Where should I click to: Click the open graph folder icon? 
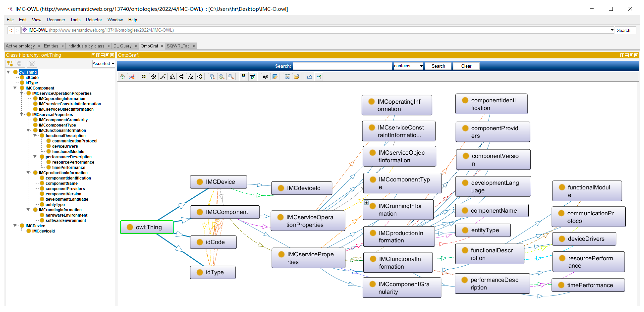(297, 77)
